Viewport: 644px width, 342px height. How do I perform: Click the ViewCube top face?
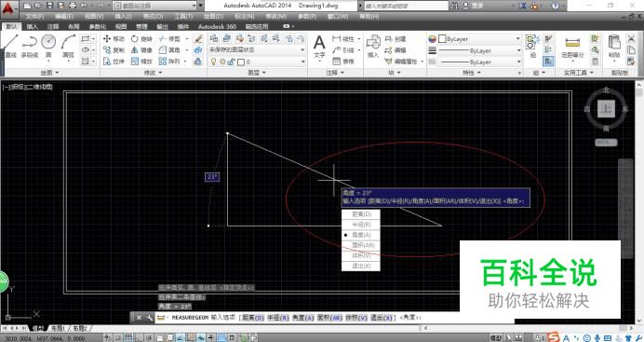606,108
